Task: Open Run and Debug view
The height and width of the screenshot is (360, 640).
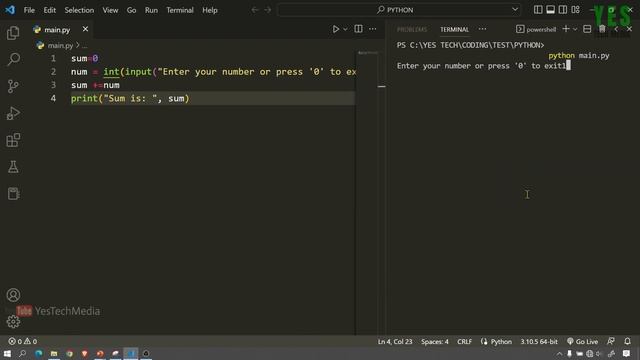Action: tap(13, 113)
